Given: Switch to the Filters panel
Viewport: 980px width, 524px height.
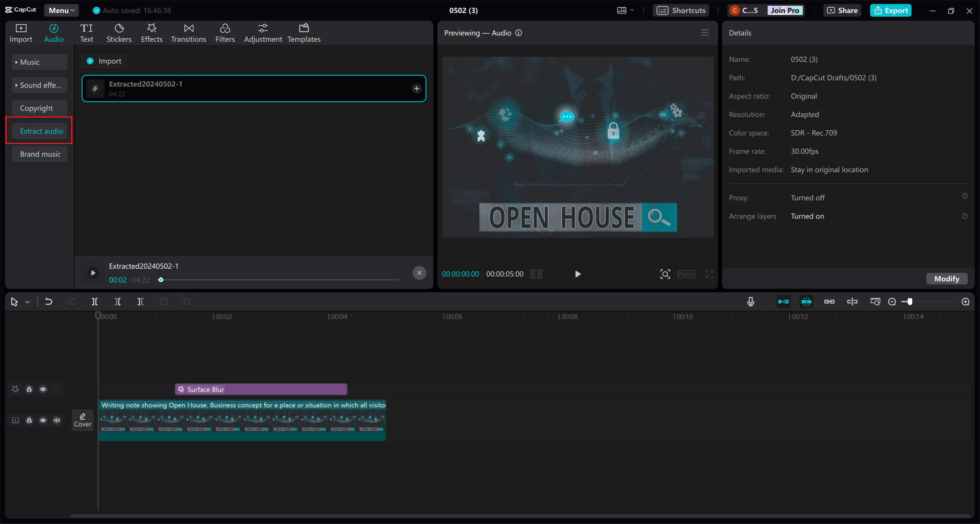Looking at the screenshot, I should click(225, 33).
